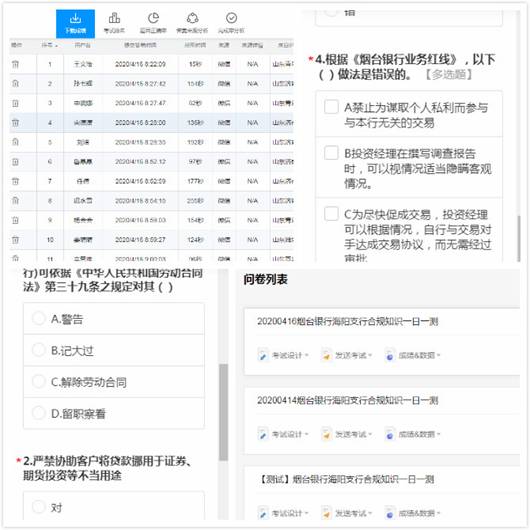The width and height of the screenshot is (530, 530).
Task: Open survey 20200414烟台银行海阳支行合规知识一日一测
Action: click(x=347, y=401)
